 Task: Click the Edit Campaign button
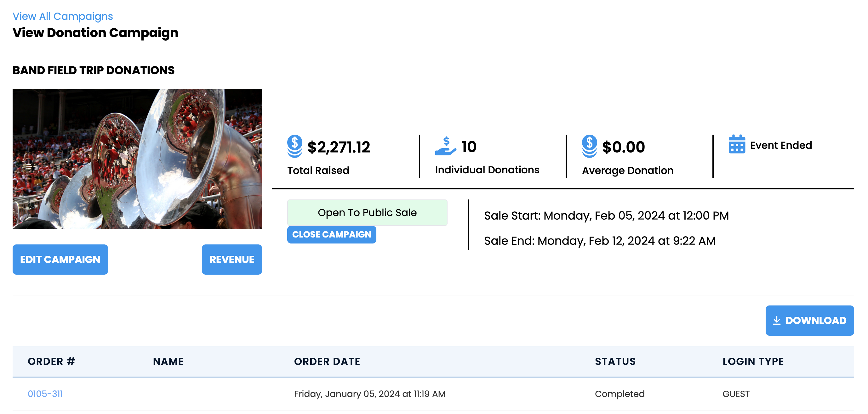[60, 259]
